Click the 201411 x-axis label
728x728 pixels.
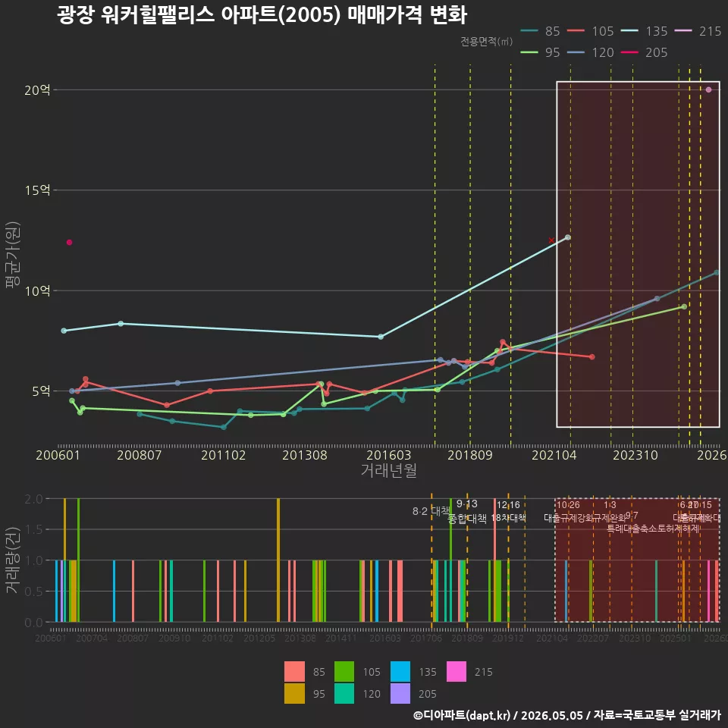341,638
